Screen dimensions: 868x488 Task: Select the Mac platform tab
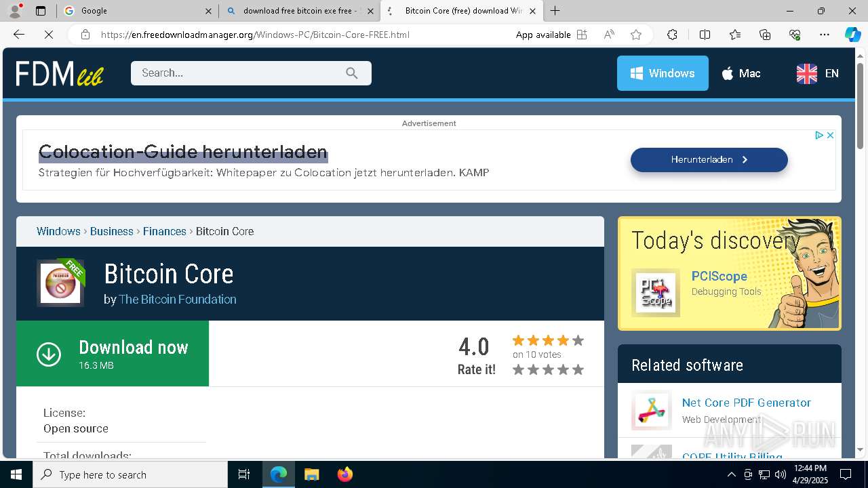[x=741, y=73]
